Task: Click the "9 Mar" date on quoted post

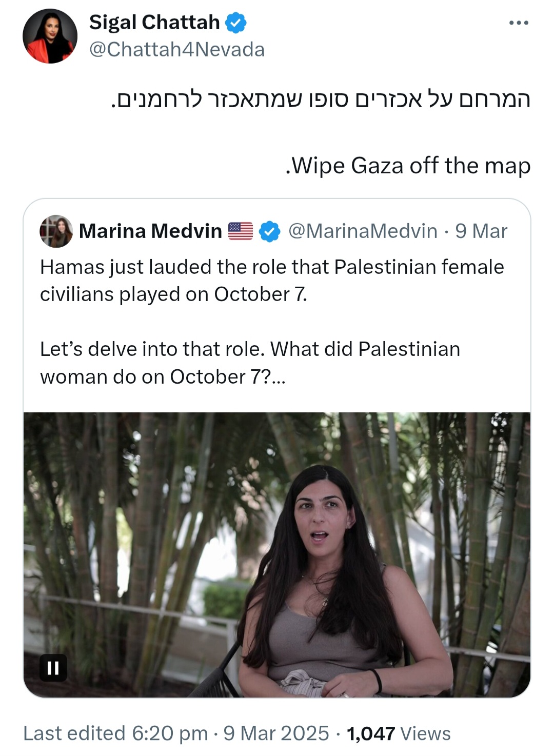Action: tap(481, 231)
